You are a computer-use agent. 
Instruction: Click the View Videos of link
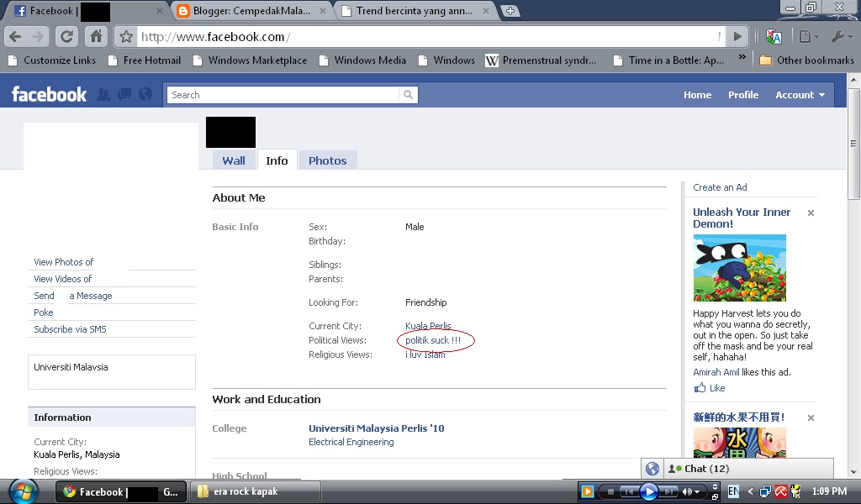coord(62,279)
